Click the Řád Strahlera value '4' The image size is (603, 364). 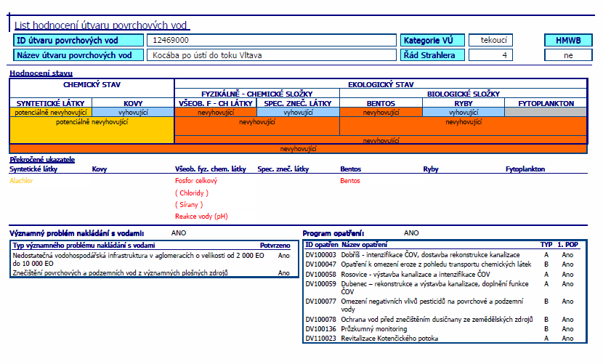490,55
